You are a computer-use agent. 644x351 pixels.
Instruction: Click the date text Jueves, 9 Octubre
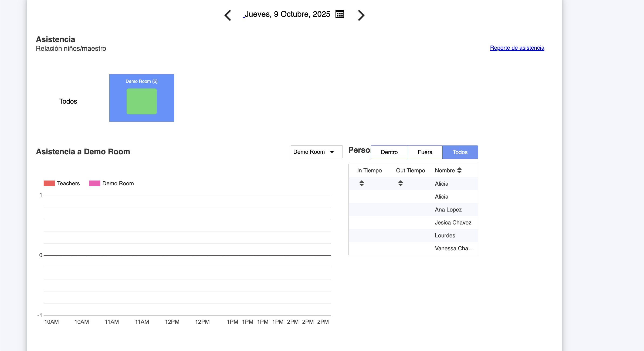click(x=287, y=14)
